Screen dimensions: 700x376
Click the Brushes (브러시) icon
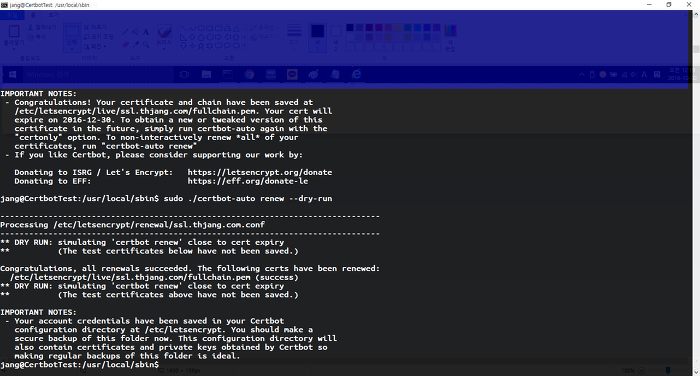point(164,31)
